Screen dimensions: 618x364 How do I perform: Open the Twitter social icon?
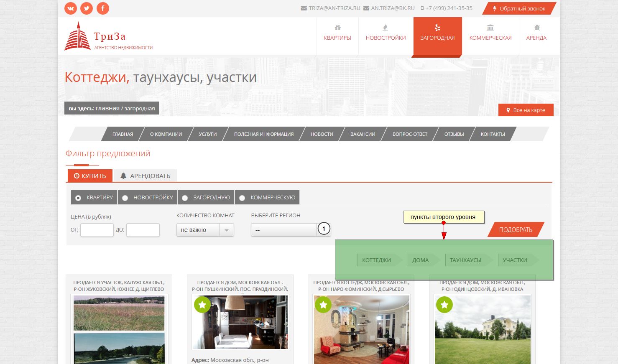(x=87, y=8)
